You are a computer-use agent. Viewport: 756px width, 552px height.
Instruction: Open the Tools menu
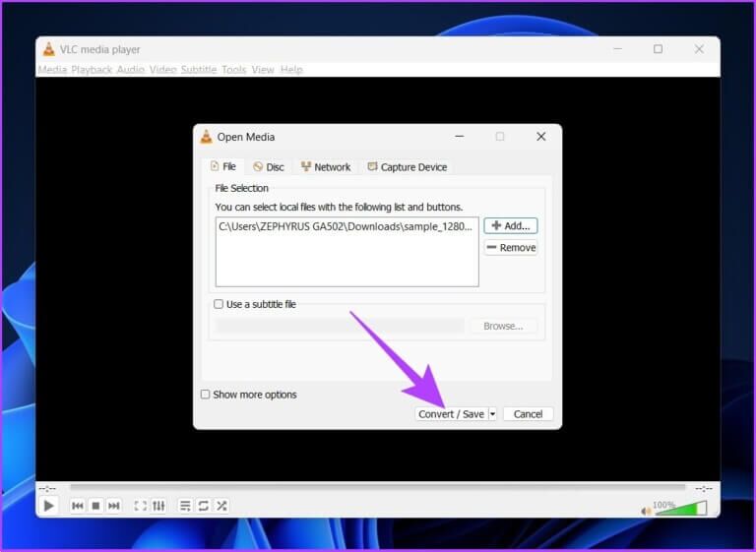click(234, 70)
